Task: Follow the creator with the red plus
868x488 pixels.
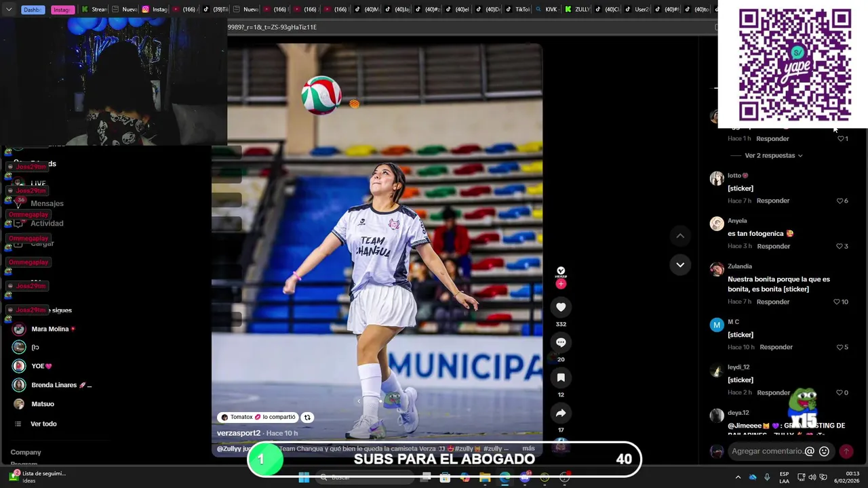Action: pos(561,284)
